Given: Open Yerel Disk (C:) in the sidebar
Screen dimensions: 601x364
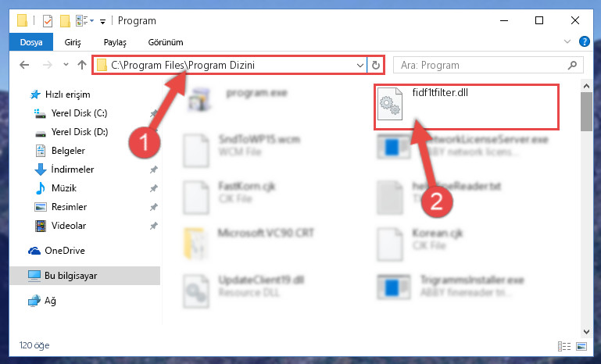Looking at the screenshot, I should (x=79, y=113).
